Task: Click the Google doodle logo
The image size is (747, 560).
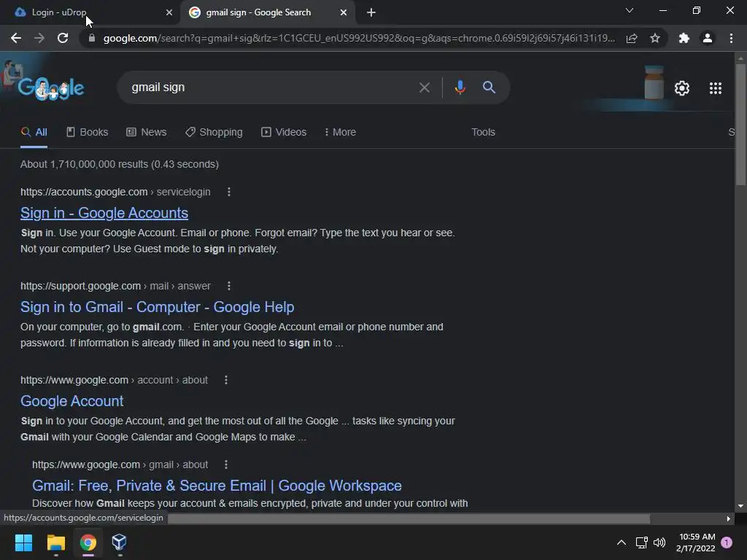Action: [50, 87]
